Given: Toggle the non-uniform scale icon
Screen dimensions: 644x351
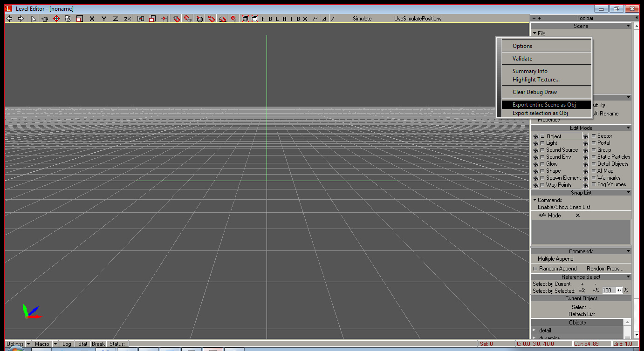Looking at the screenshot, I should (152, 19).
